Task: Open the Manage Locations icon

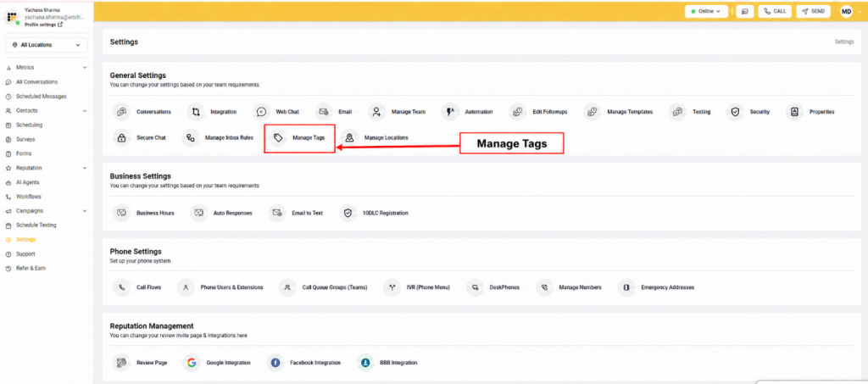Action: coord(349,138)
